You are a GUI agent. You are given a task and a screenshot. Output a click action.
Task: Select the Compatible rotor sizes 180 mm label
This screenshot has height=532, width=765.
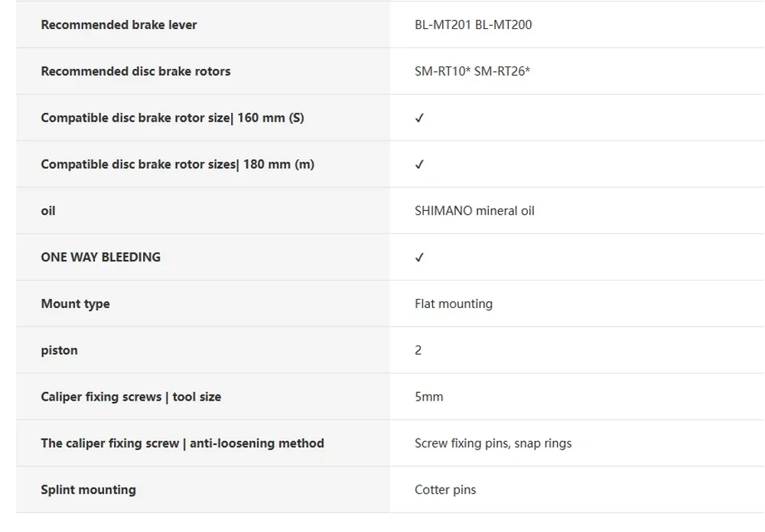[177, 164]
